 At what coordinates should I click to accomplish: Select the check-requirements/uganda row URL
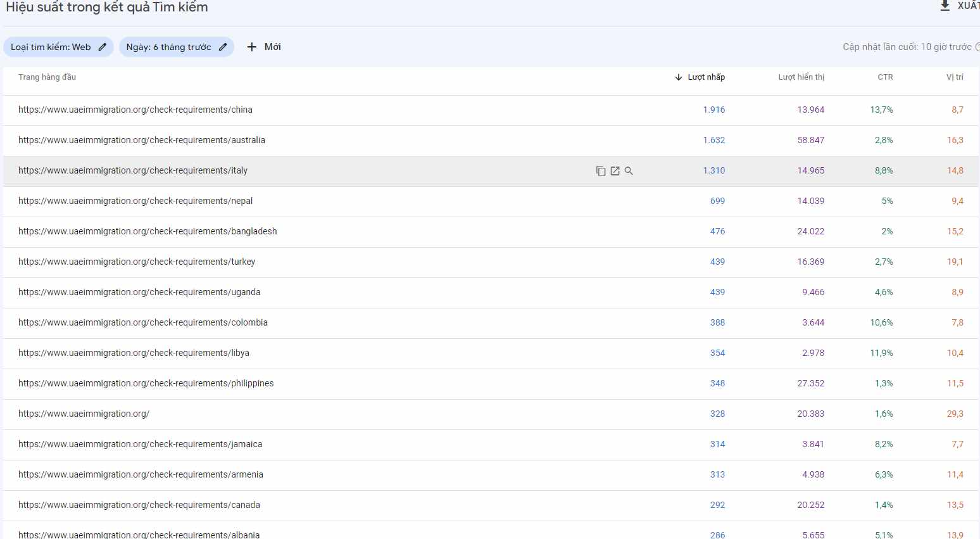coord(139,292)
